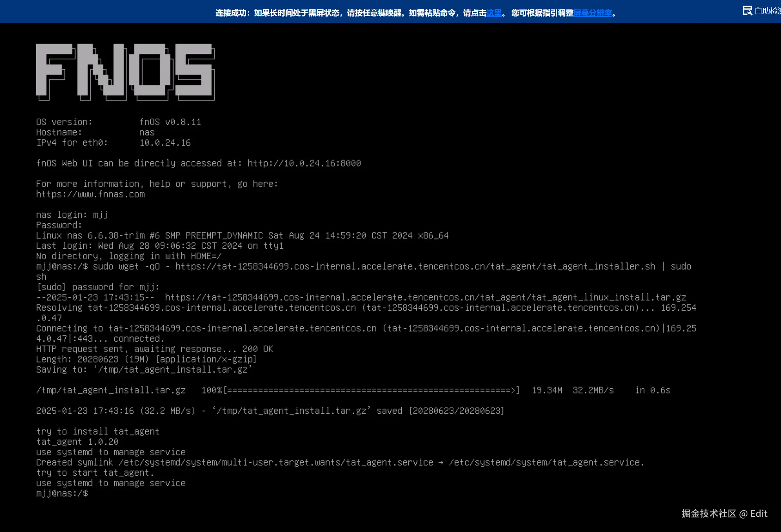This screenshot has height=532, width=781.
Task: Click the 'tat_agent 1.0.20' version line
Action: (x=77, y=442)
